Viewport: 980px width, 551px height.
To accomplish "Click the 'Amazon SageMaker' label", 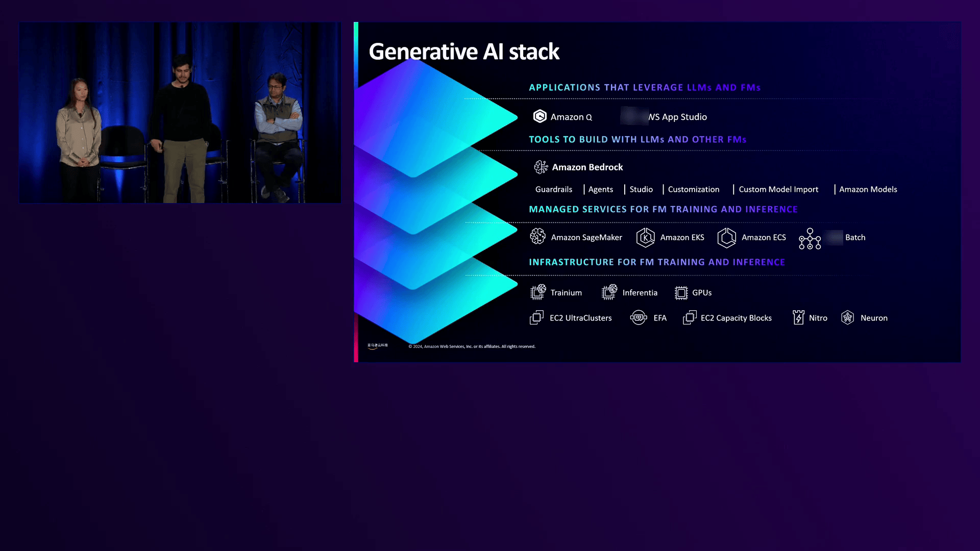I will pyautogui.click(x=586, y=238).
